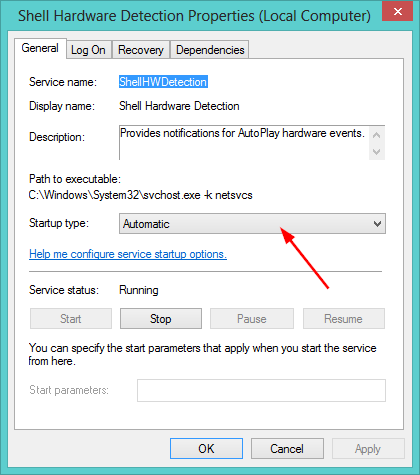Click the Cancel button
Image resolution: width=420 pixels, height=475 pixels.
(x=287, y=449)
